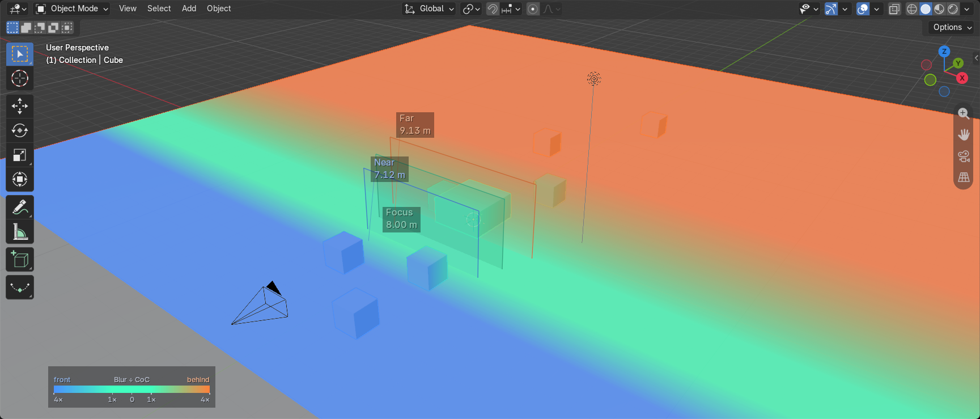The width and height of the screenshot is (980, 419).
Task: Switch to material preview shading
Action: pyautogui.click(x=939, y=9)
